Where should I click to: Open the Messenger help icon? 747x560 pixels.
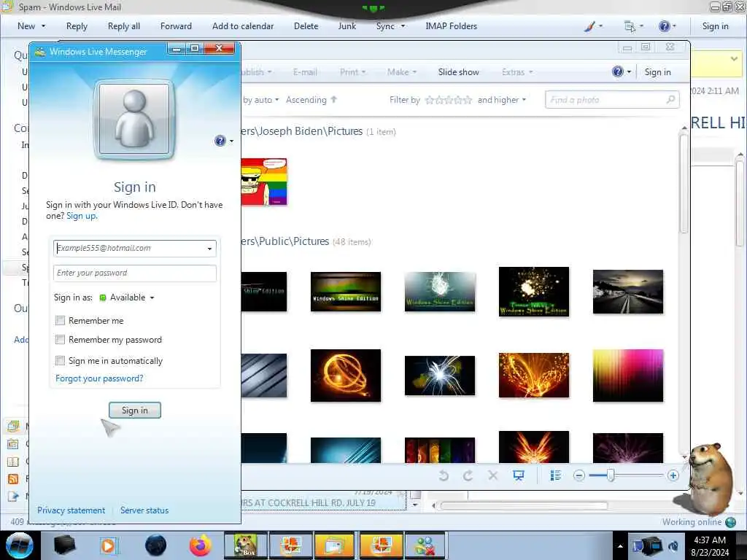tap(220, 141)
